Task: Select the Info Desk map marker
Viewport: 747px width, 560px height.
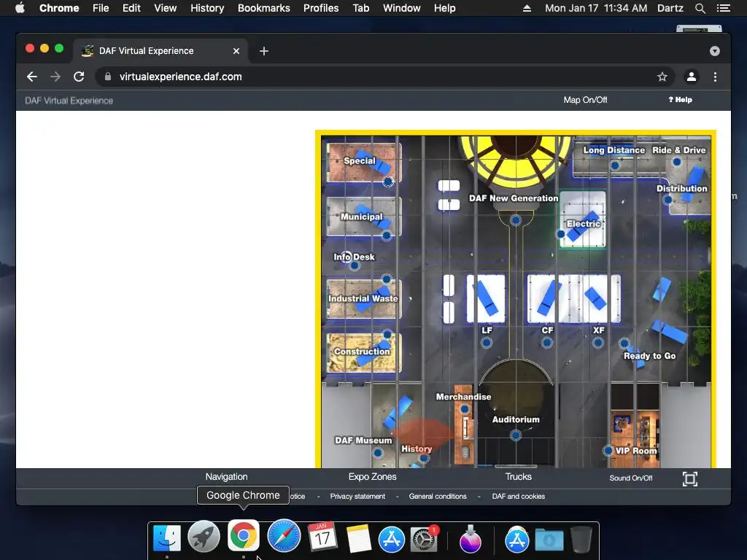Action: pyautogui.click(x=354, y=265)
